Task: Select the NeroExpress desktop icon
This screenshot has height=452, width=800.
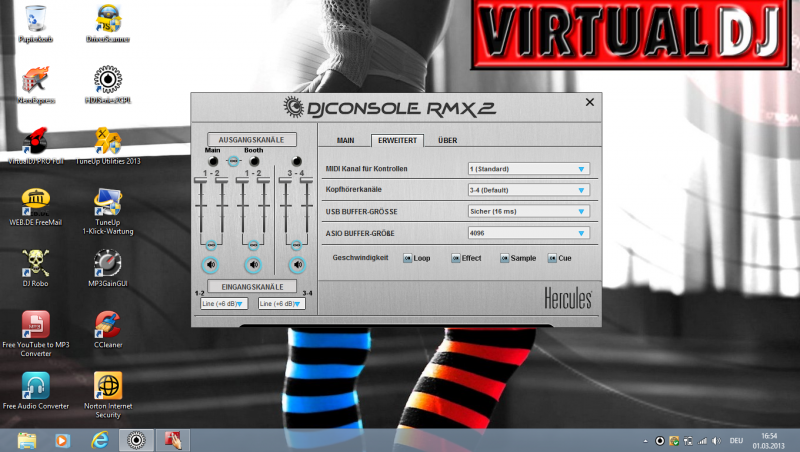Action: (x=36, y=85)
